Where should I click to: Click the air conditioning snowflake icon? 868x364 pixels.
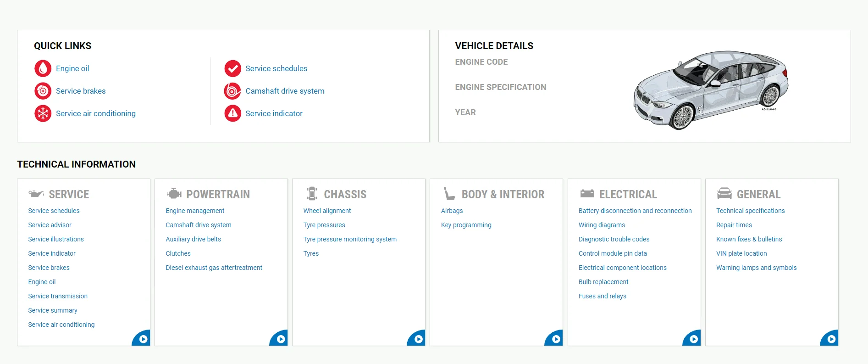pos(43,113)
